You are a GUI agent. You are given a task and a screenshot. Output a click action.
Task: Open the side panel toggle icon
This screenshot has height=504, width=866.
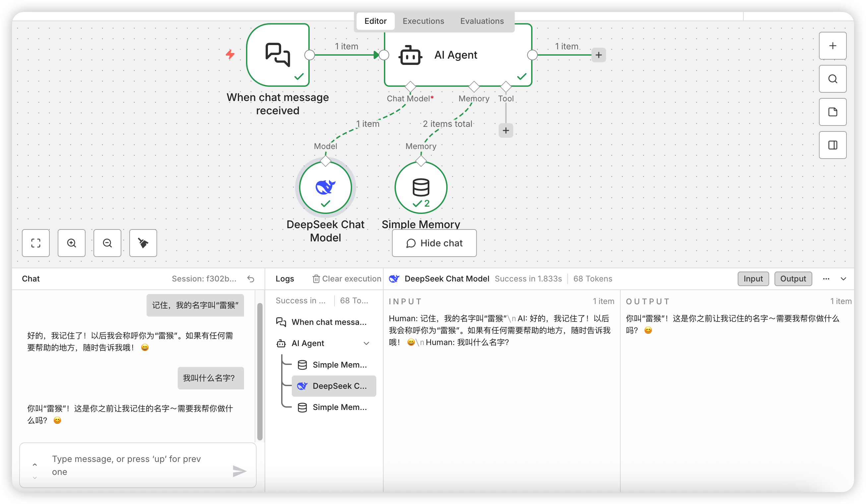[832, 145]
